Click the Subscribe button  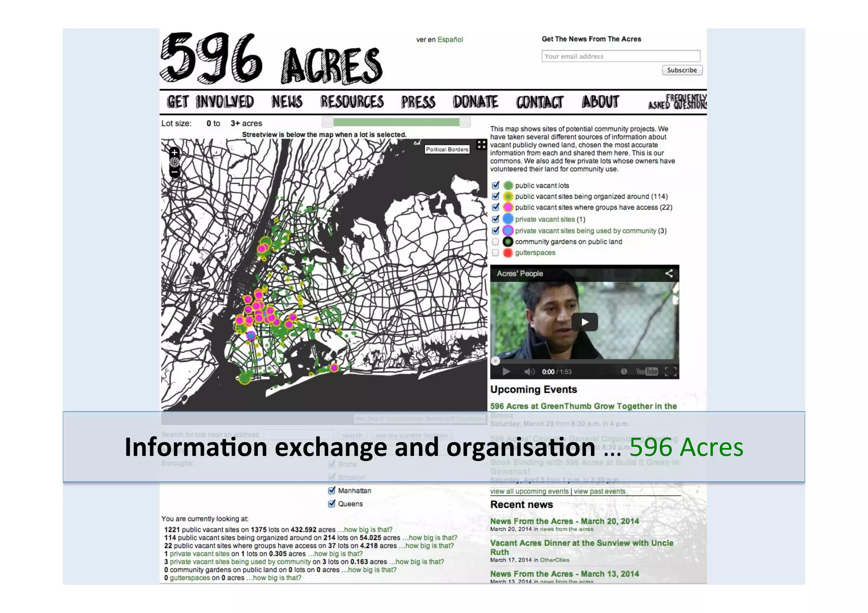pos(682,70)
